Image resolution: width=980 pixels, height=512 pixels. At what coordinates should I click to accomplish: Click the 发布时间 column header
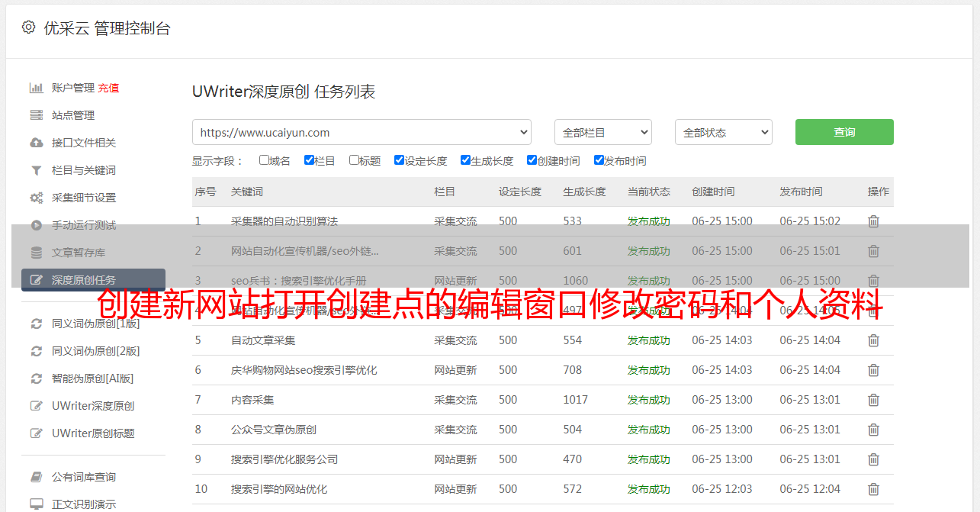point(801,192)
